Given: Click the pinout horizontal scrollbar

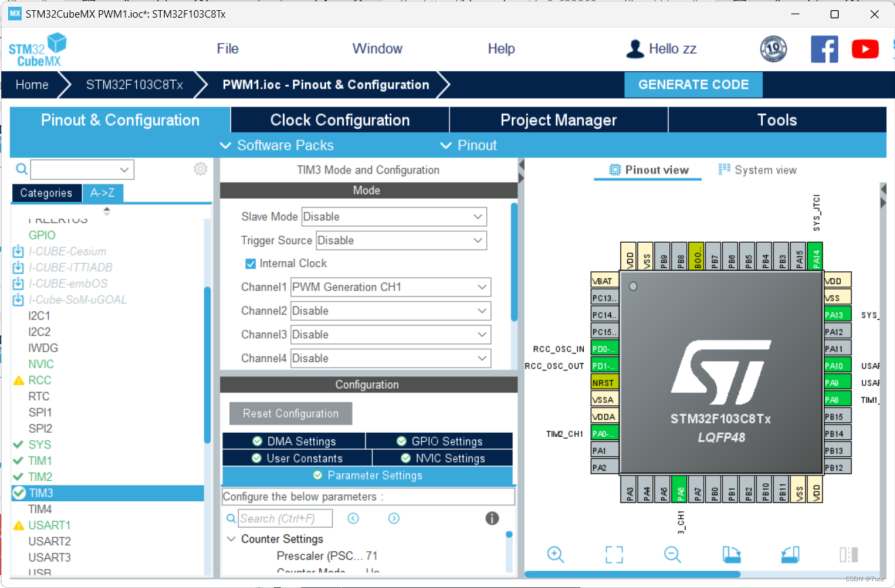Looking at the screenshot, I should pos(632,574).
